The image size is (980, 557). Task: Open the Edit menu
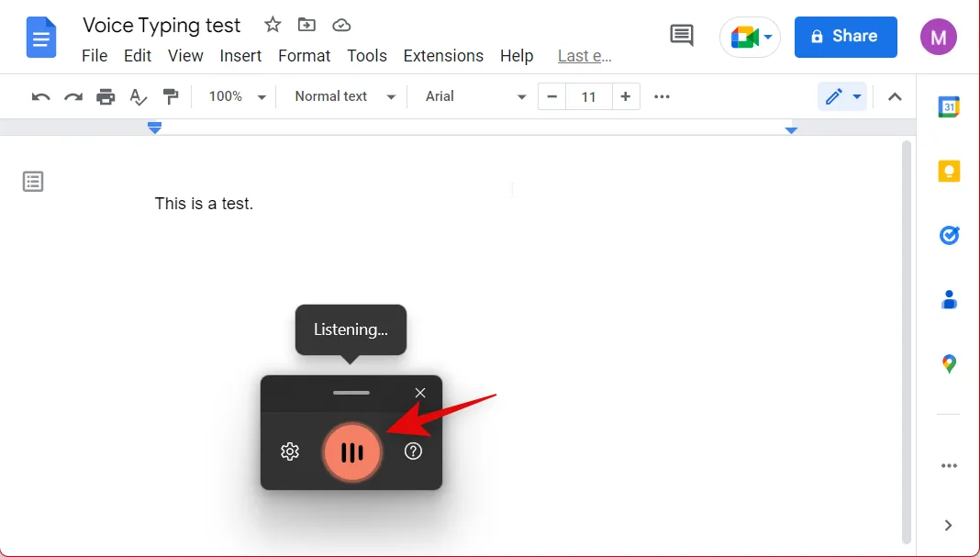[138, 56]
